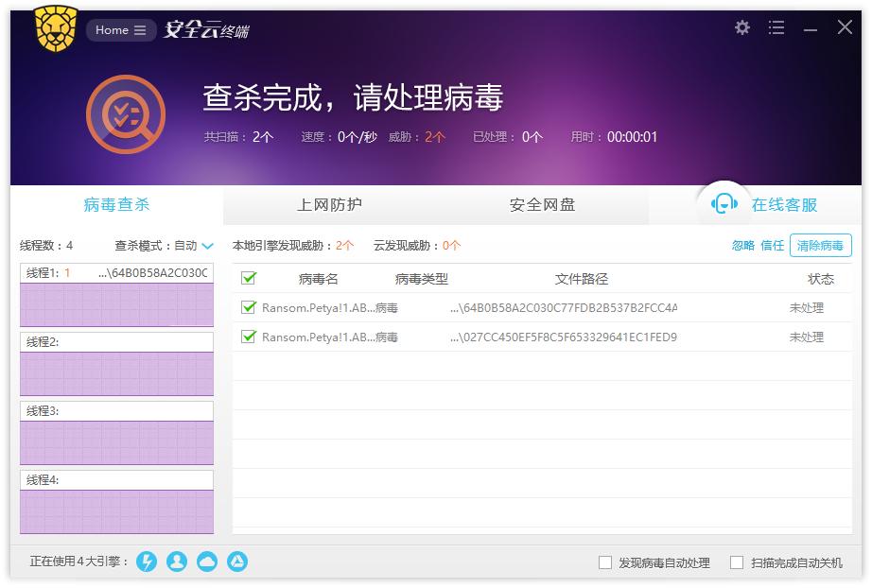Open the settings gear icon
872x588 pixels.
pos(741,28)
